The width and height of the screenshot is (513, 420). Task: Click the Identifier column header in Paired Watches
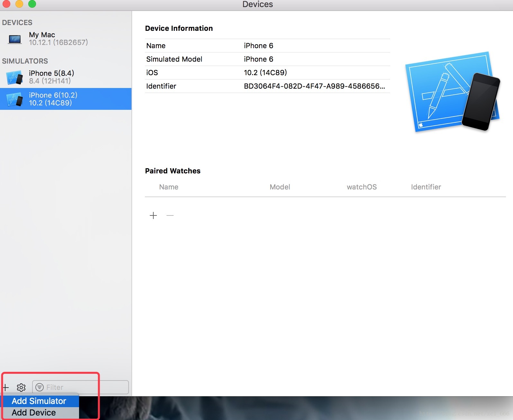(x=426, y=187)
